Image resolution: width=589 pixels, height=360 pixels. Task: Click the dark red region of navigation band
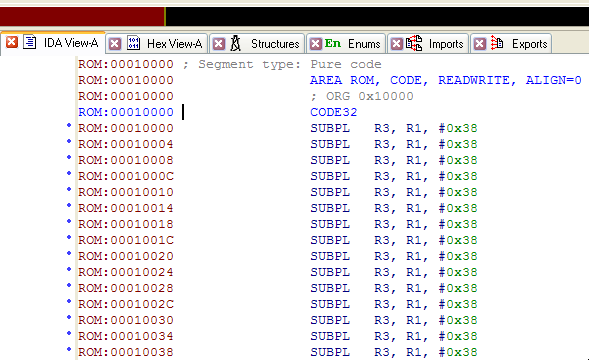coord(82,17)
